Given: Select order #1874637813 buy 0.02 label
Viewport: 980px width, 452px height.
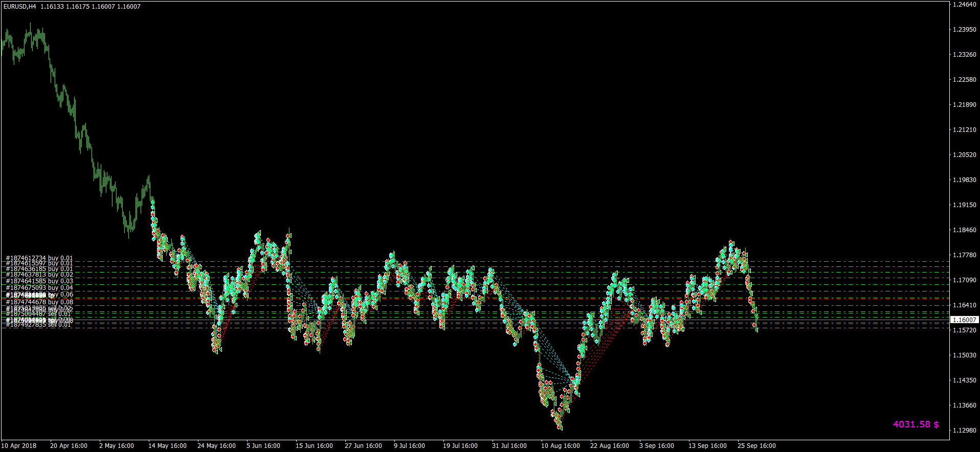Looking at the screenshot, I should pyautogui.click(x=39, y=275).
